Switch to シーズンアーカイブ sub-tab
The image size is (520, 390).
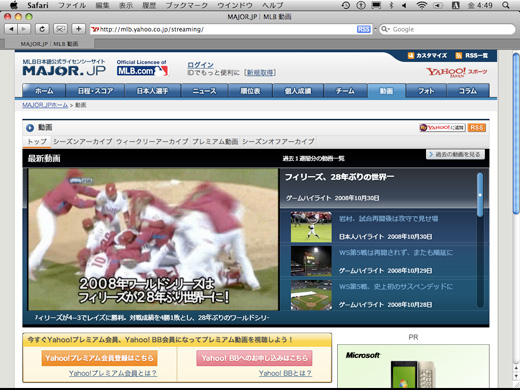pos(83,141)
